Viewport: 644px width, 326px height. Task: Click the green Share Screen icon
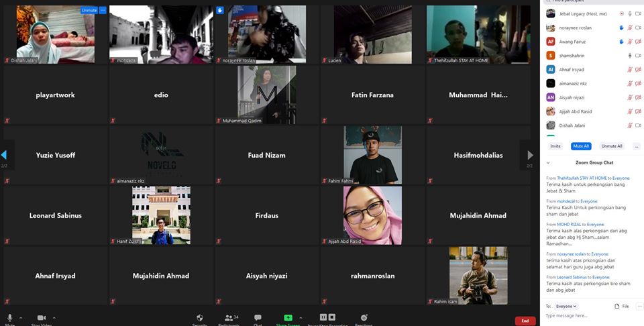288,317
